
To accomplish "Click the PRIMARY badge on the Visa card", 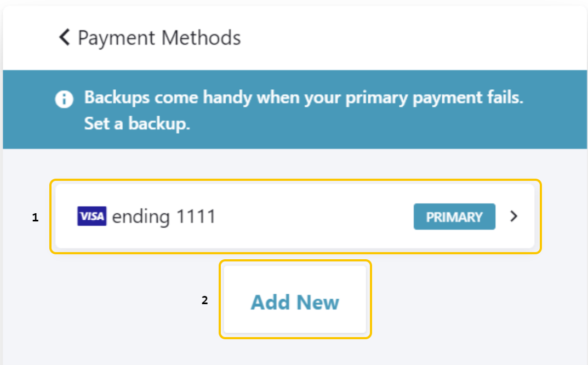I will point(454,216).
